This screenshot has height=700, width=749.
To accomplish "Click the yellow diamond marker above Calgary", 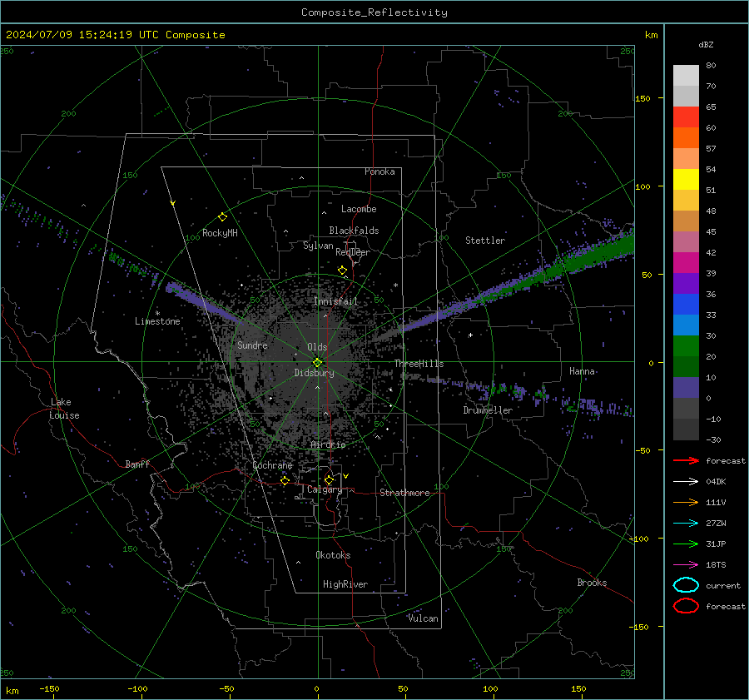I will point(329,479).
